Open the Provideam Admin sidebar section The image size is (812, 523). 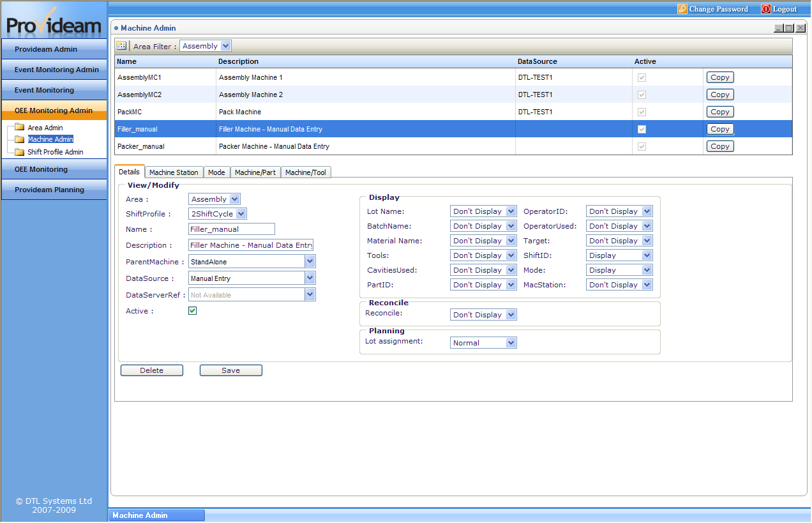pos(54,49)
